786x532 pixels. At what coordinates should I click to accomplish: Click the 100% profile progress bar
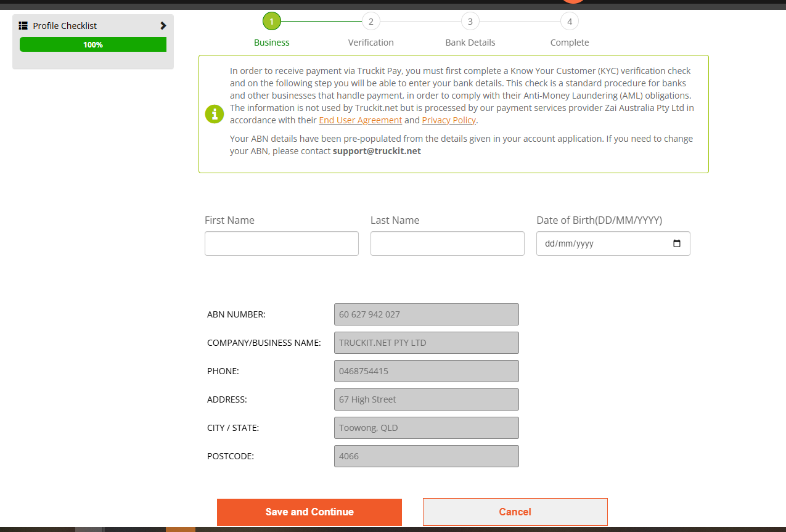(93, 44)
